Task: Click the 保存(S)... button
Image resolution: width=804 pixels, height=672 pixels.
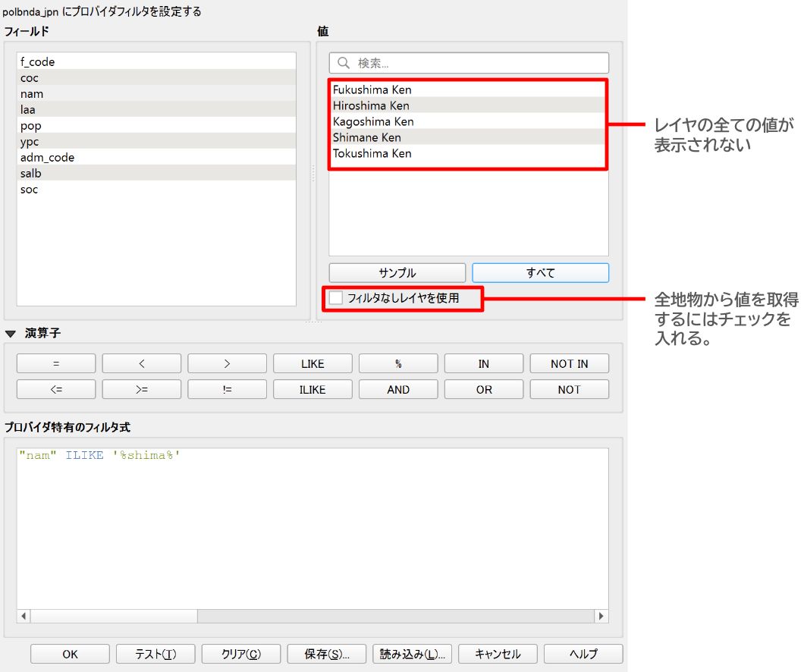Action: coord(327,654)
